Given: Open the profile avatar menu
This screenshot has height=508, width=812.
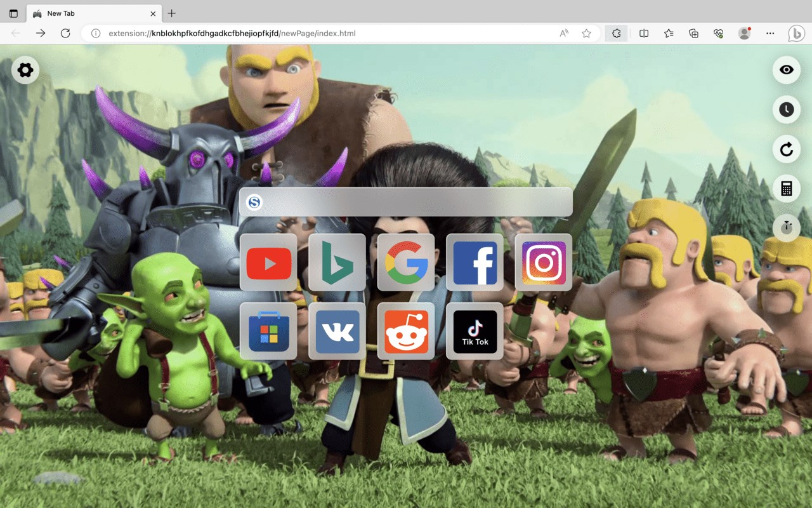Looking at the screenshot, I should 744,33.
